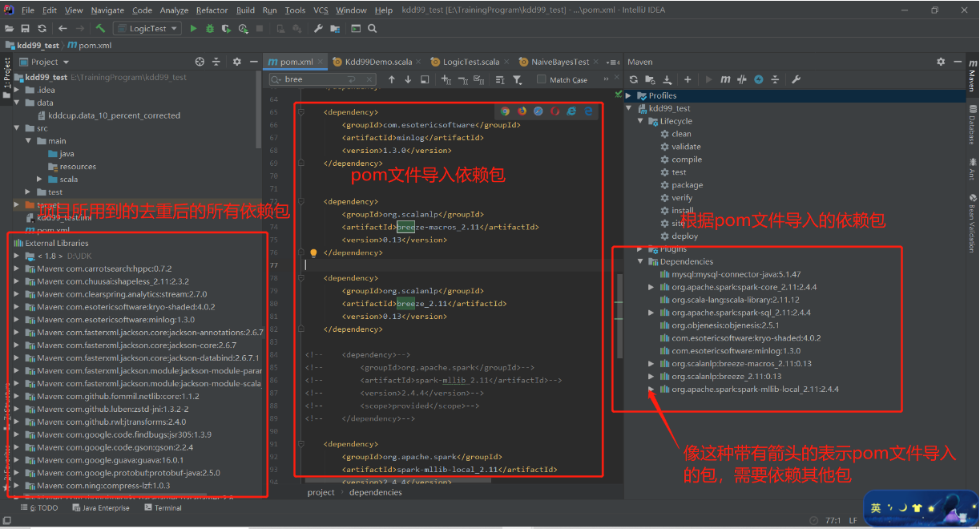The height and width of the screenshot is (529, 980).
Task: Click the Back navigation arrow
Action: click(63, 28)
